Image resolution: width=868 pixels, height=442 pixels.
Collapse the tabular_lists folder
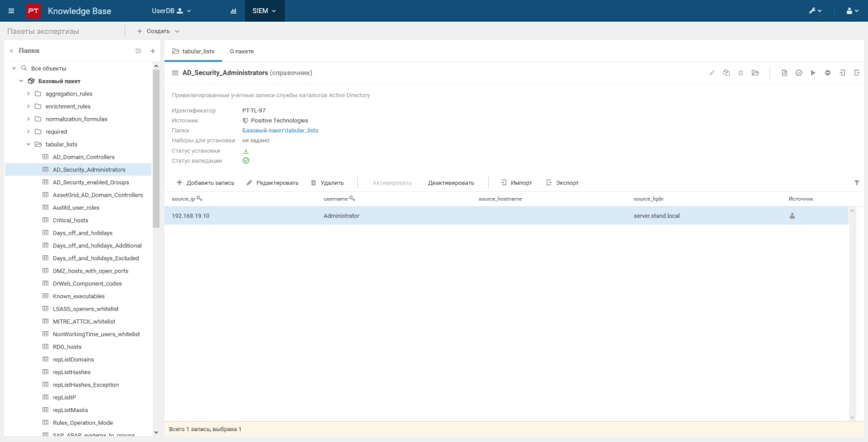[28, 144]
